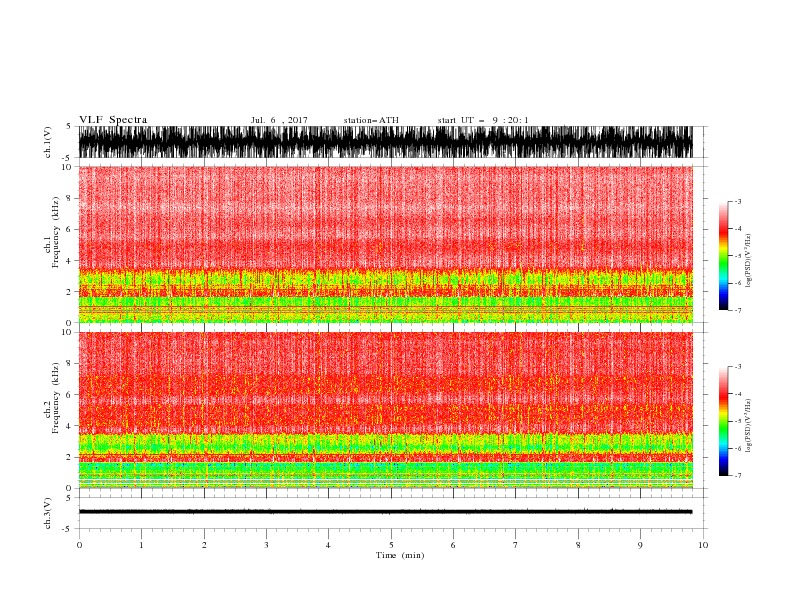Click time axis tick label "7"

click(516, 545)
